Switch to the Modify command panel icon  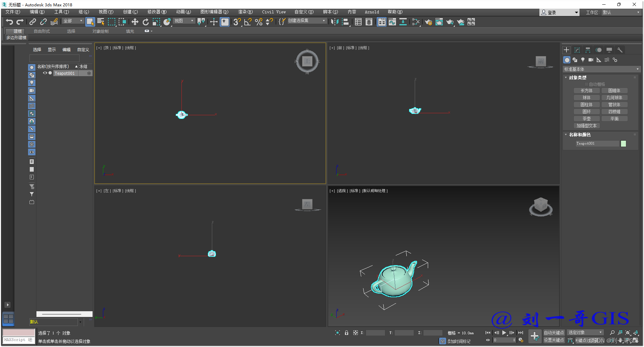577,50
